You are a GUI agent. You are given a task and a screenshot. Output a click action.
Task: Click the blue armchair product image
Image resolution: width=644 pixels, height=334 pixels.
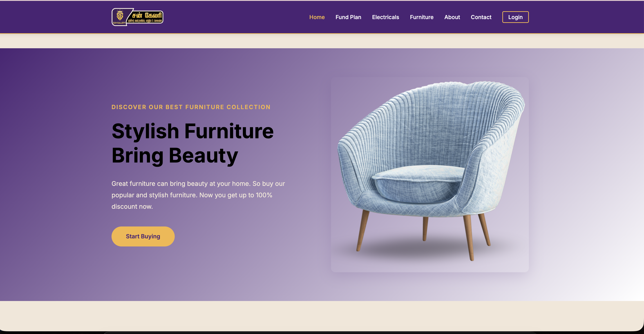(430, 174)
